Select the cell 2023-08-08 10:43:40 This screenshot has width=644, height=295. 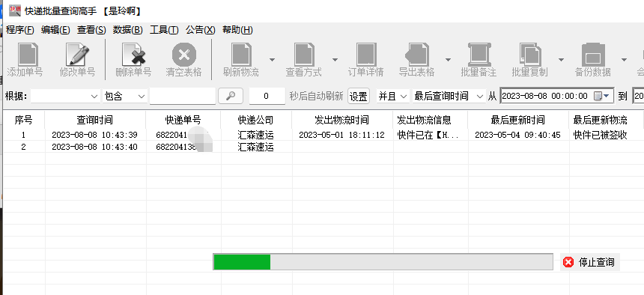[94, 147]
